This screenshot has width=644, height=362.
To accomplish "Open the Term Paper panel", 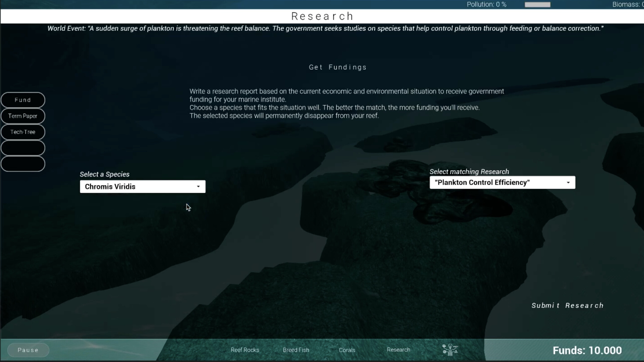I will tap(23, 116).
